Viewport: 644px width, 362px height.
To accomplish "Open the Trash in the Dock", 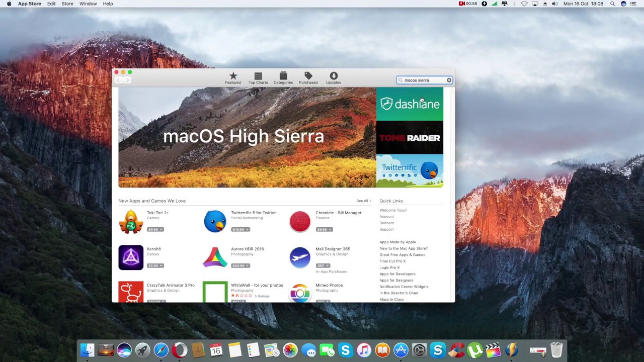I will click(556, 350).
